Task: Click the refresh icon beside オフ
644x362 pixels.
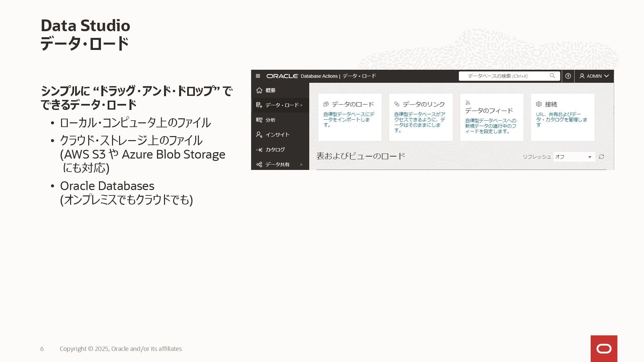Action: tap(601, 157)
